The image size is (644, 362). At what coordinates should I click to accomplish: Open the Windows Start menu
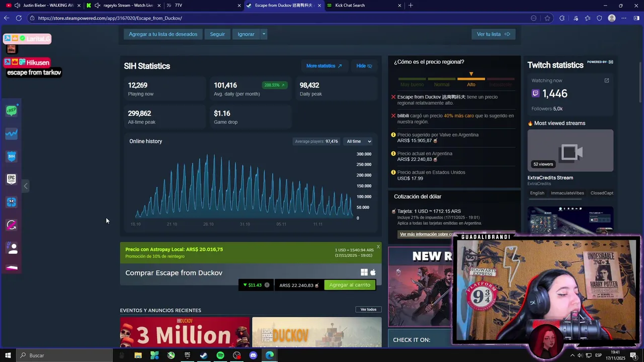point(8,355)
